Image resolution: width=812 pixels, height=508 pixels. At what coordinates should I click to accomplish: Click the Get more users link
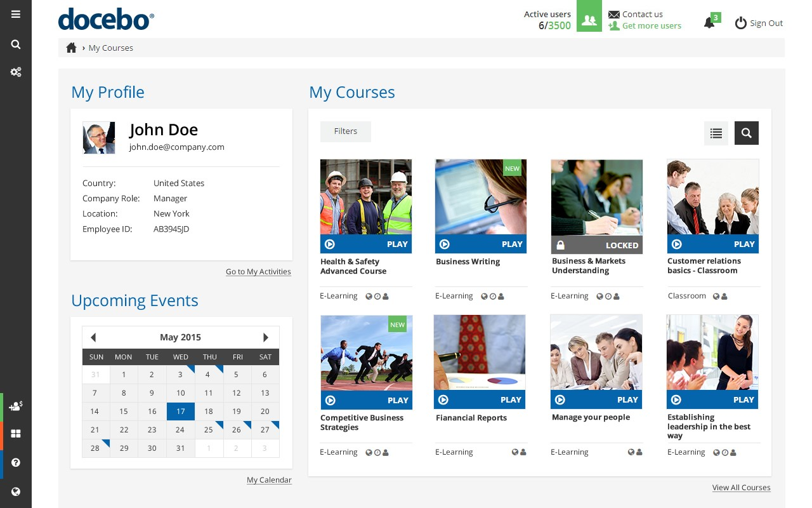click(651, 25)
